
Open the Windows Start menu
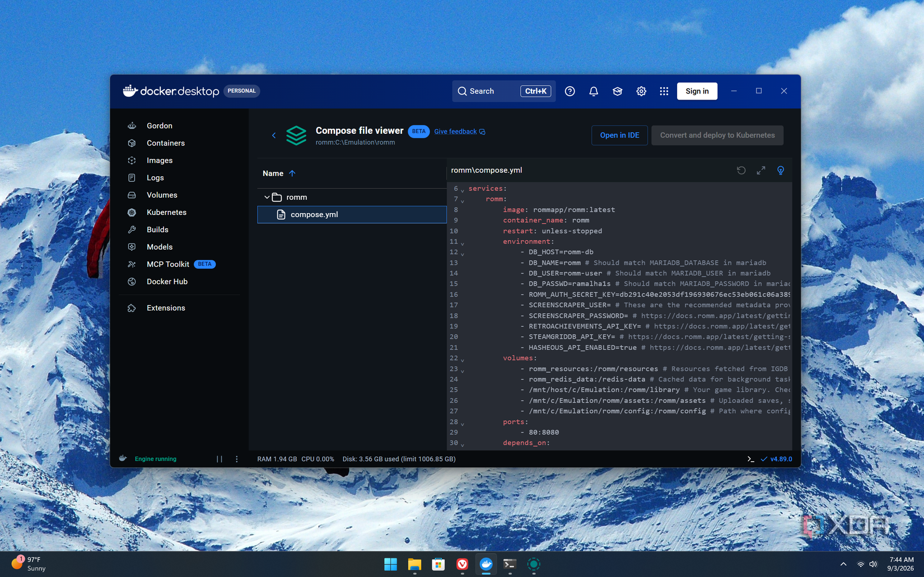[390, 564]
